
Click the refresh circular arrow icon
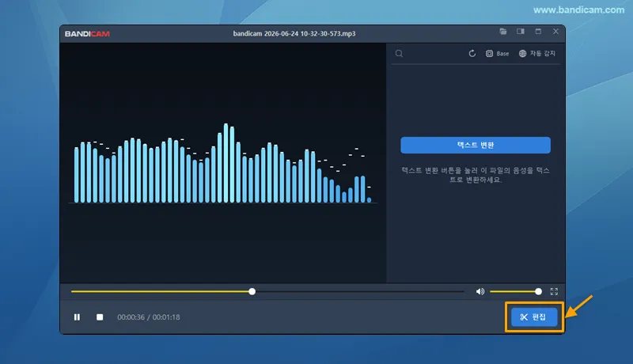(472, 54)
